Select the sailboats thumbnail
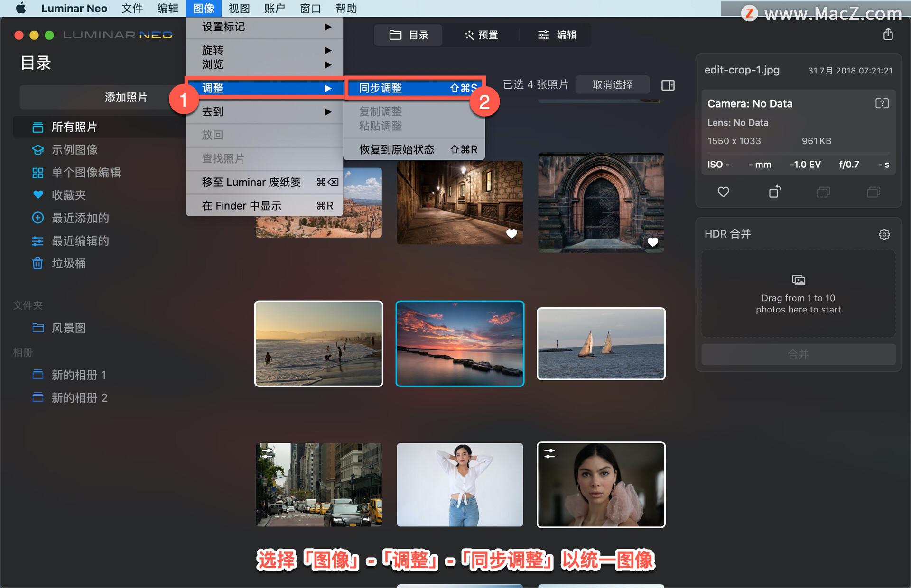Screen dimensions: 911x588 click(601, 344)
